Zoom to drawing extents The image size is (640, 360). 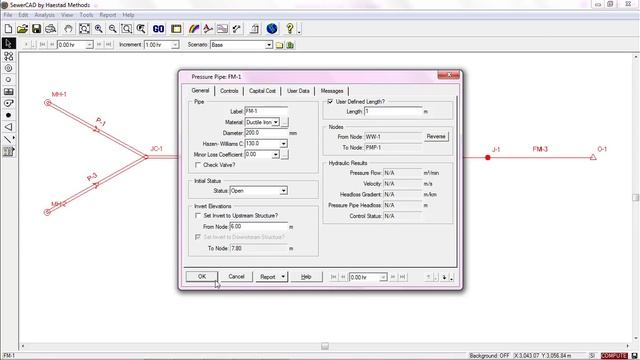(x=84, y=29)
